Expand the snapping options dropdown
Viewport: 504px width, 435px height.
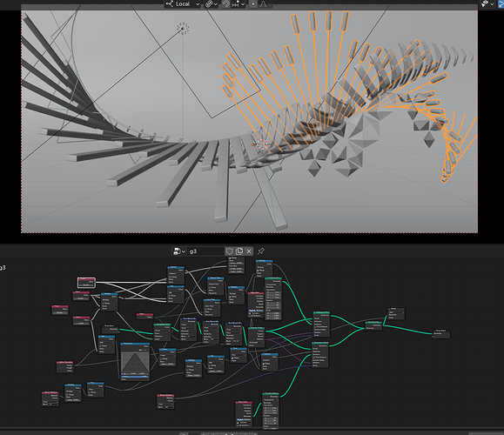239,4
